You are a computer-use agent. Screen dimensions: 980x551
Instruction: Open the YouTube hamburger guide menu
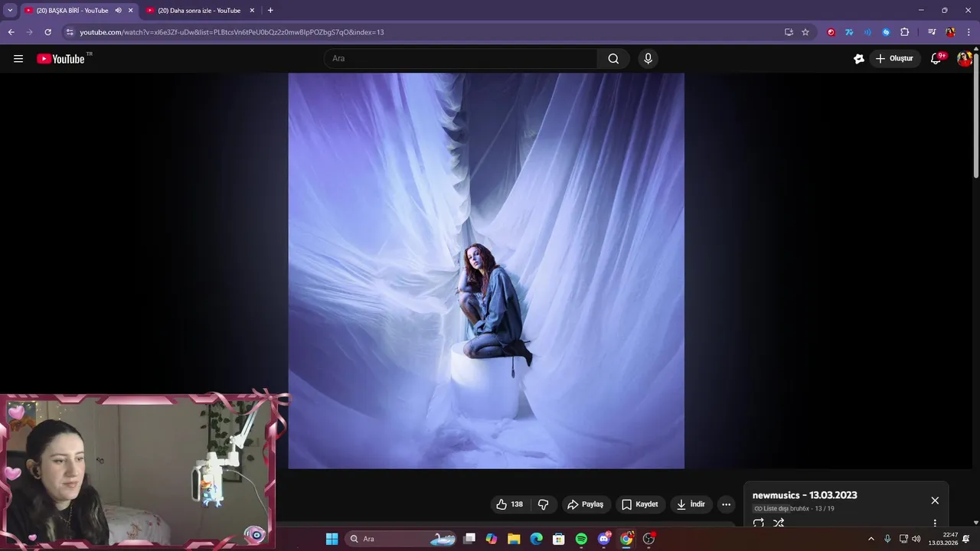coord(18,59)
